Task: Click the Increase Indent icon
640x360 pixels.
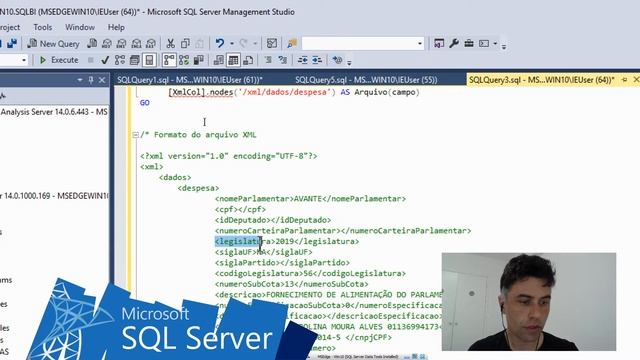Action: [x=317, y=60]
